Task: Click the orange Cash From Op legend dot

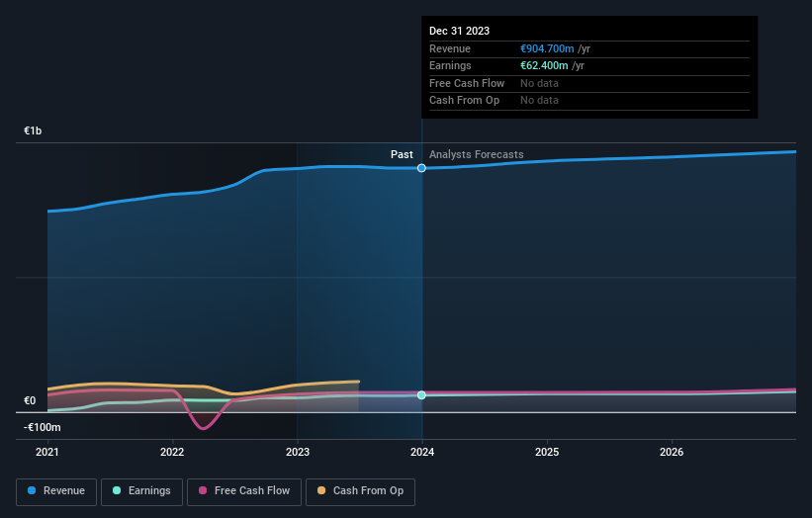Action: (321, 490)
